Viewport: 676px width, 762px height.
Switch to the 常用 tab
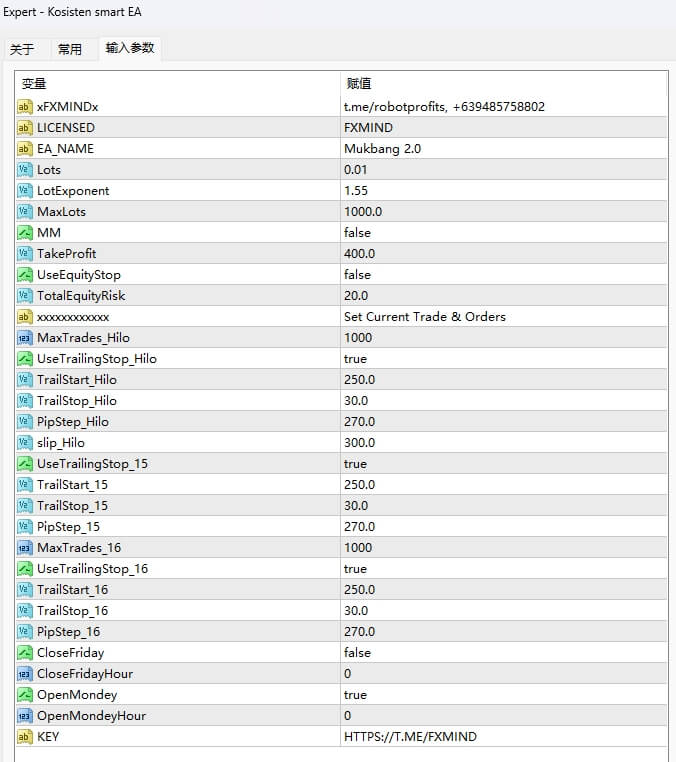click(x=70, y=49)
